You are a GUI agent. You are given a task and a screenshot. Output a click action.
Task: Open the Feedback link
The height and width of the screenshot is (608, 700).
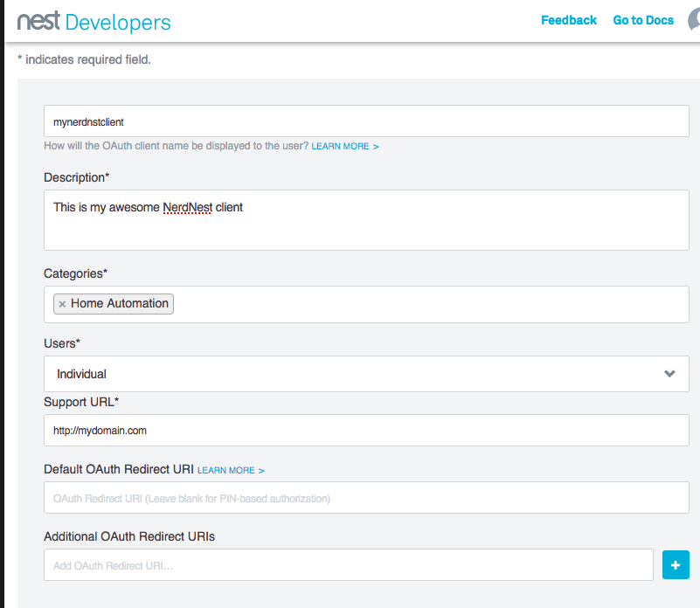pos(569,20)
